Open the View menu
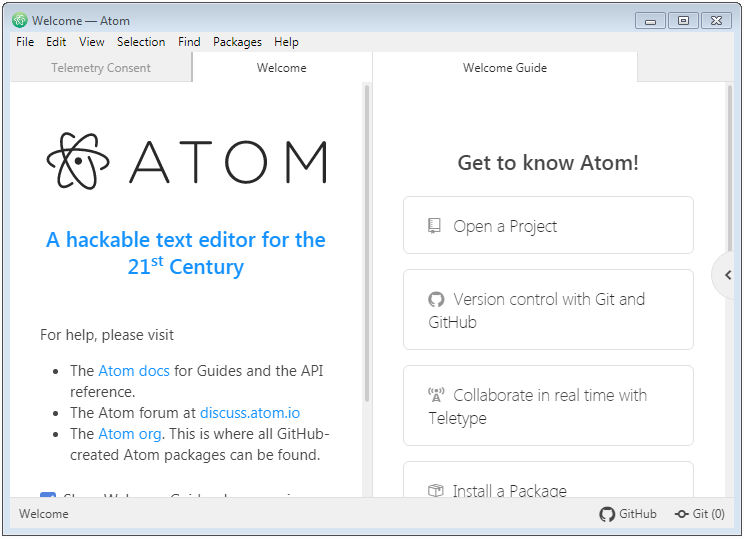Image resolution: width=744 pixels, height=538 pixels. pyautogui.click(x=92, y=42)
